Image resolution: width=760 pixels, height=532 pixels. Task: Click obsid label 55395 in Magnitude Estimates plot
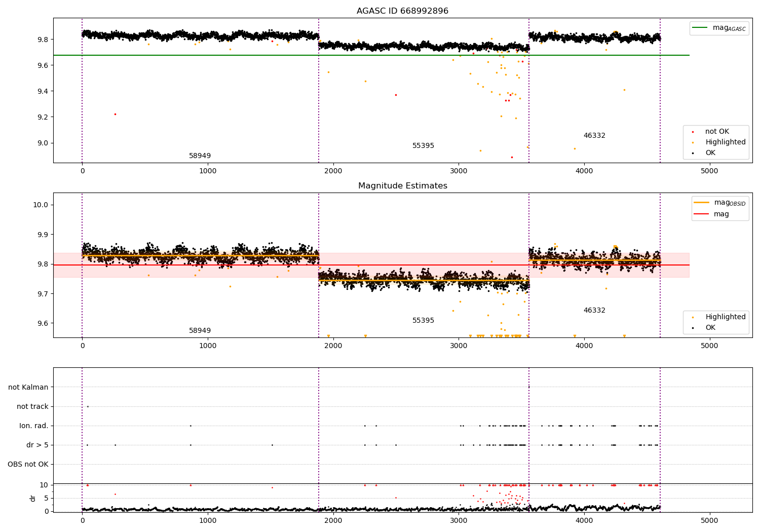pyautogui.click(x=423, y=321)
